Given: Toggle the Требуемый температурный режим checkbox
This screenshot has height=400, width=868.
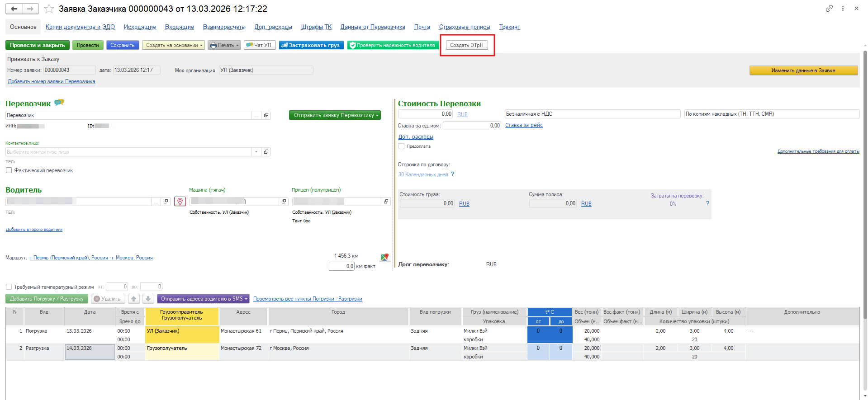Looking at the screenshot, I should pos(9,287).
